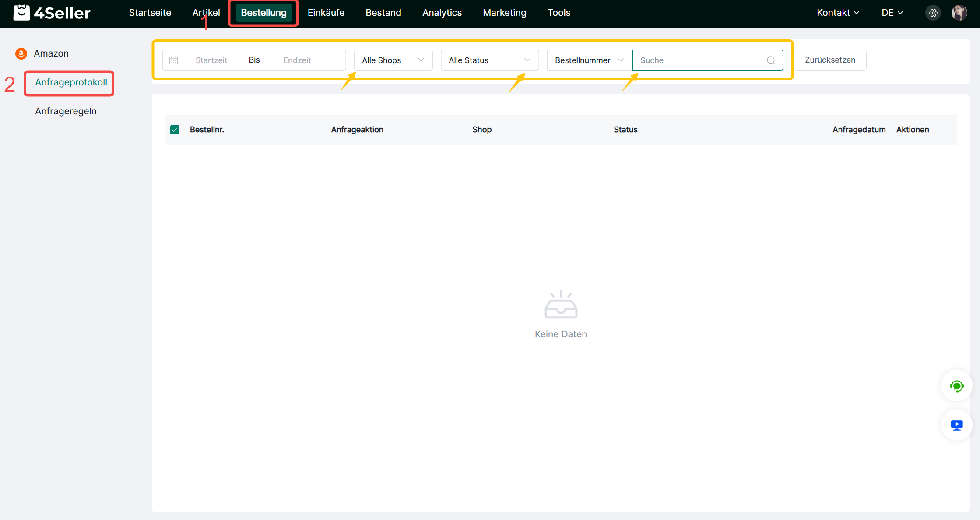
Task: Toggle the select-all Bestellnr. checkbox
Action: tap(175, 130)
